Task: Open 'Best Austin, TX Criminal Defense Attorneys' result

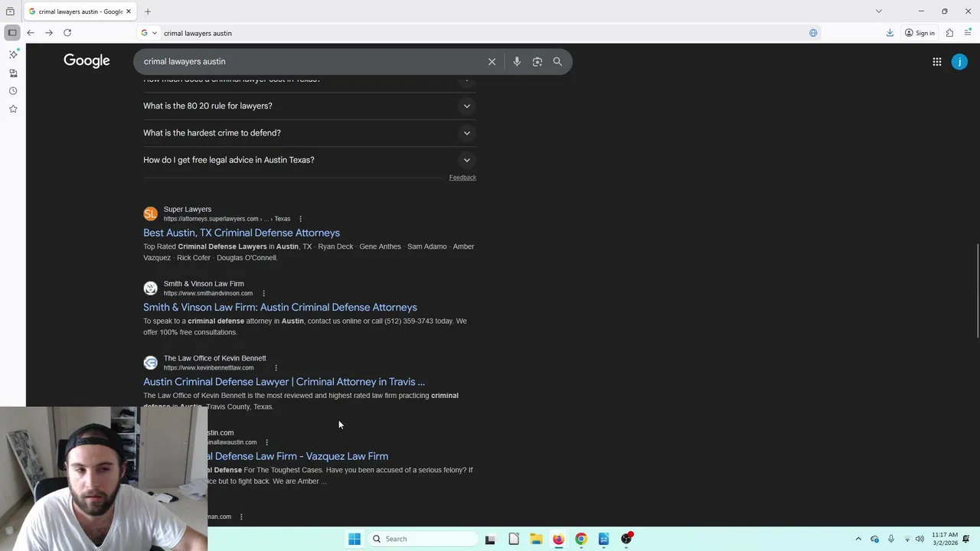Action: [241, 233]
